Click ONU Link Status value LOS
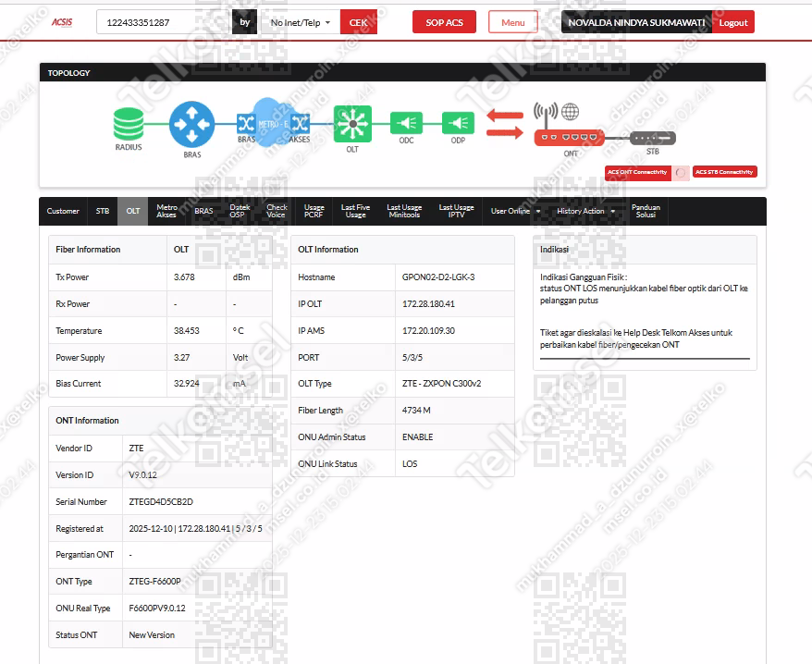This screenshot has width=812, height=664. [410, 463]
